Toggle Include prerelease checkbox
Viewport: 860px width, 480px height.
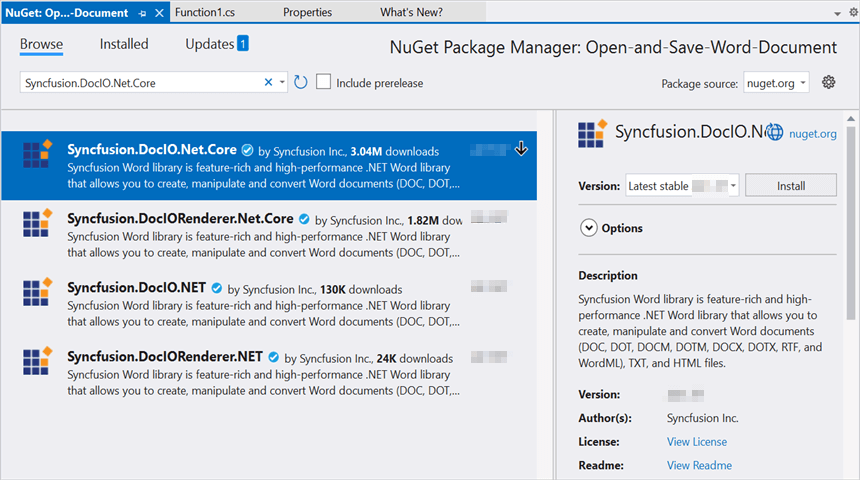(x=323, y=82)
